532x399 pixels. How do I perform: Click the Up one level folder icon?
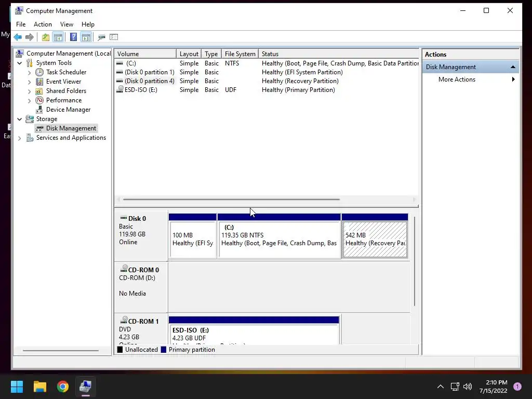click(x=46, y=37)
